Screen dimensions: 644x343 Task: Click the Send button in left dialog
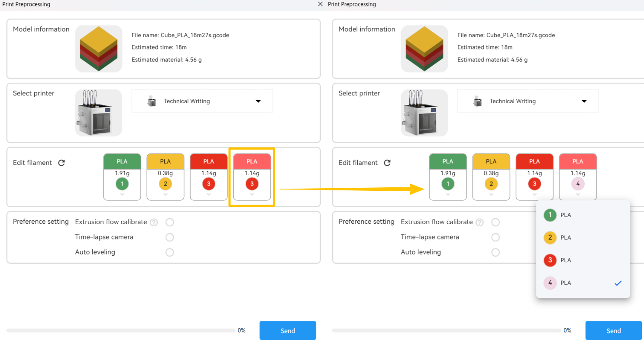pos(288,330)
